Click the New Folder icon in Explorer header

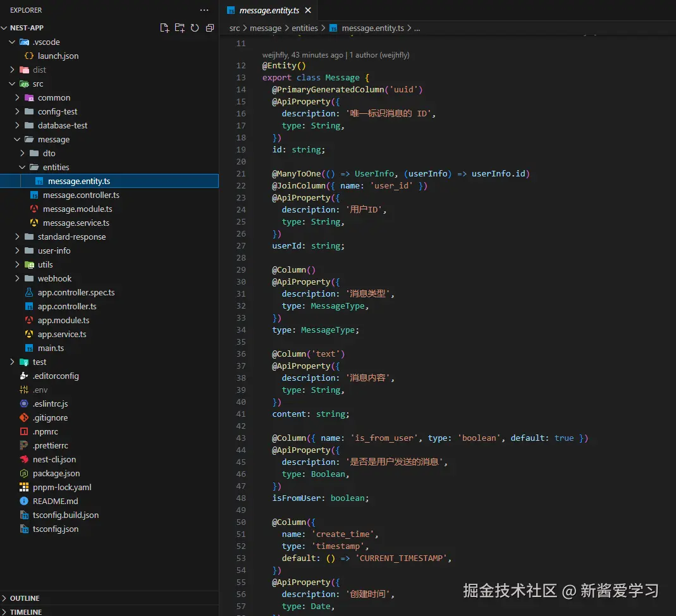click(180, 28)
